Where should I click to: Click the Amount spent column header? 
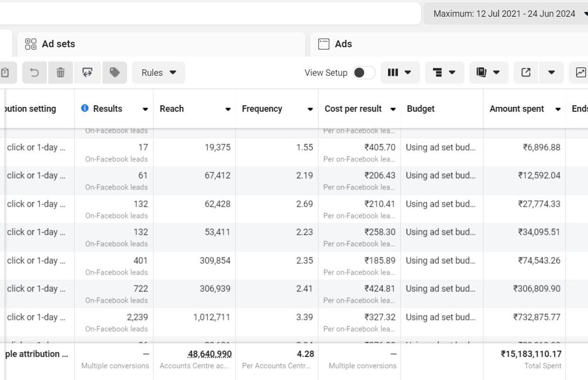(517, 109)
